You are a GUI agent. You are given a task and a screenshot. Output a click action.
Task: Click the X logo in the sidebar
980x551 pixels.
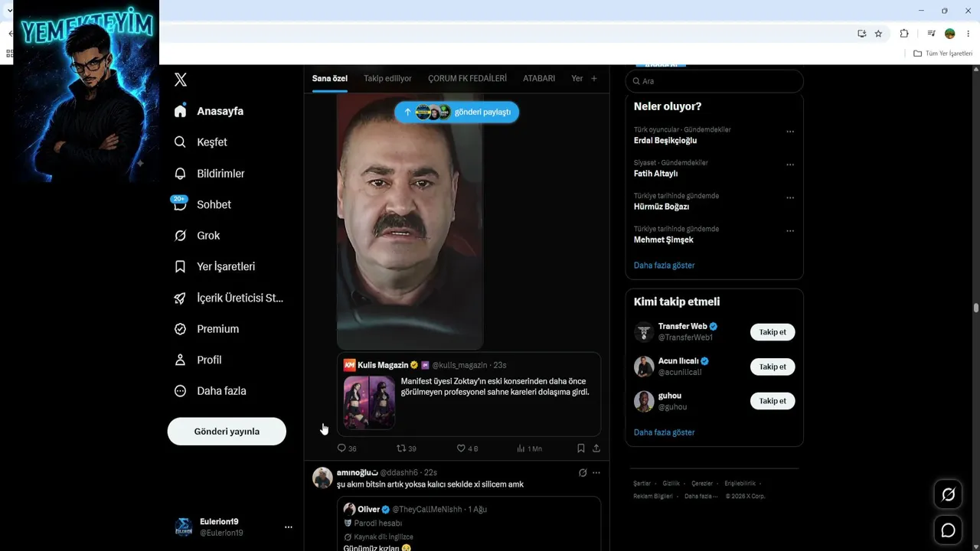click(x=181, y=80)
